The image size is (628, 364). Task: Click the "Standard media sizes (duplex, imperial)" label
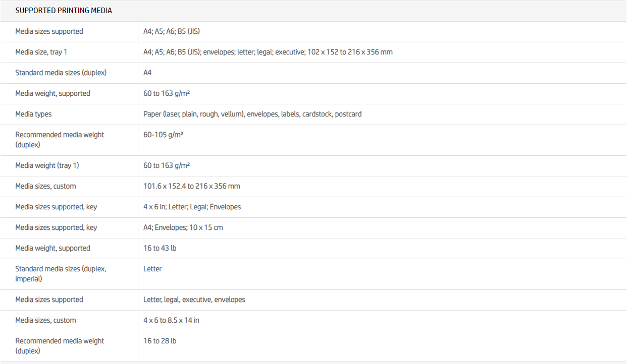point(61,274)
